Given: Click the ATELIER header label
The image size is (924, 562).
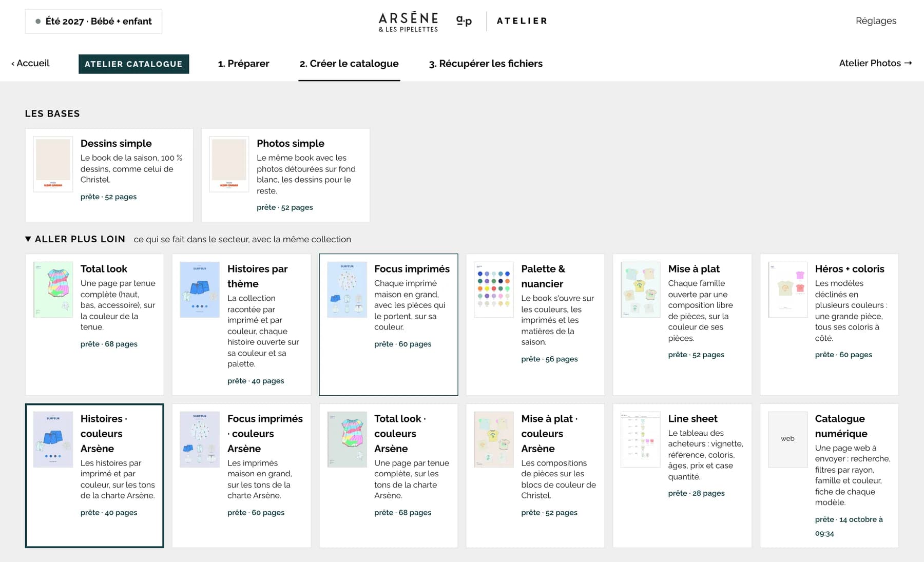Looking at the screenshot, I should 522,21.
